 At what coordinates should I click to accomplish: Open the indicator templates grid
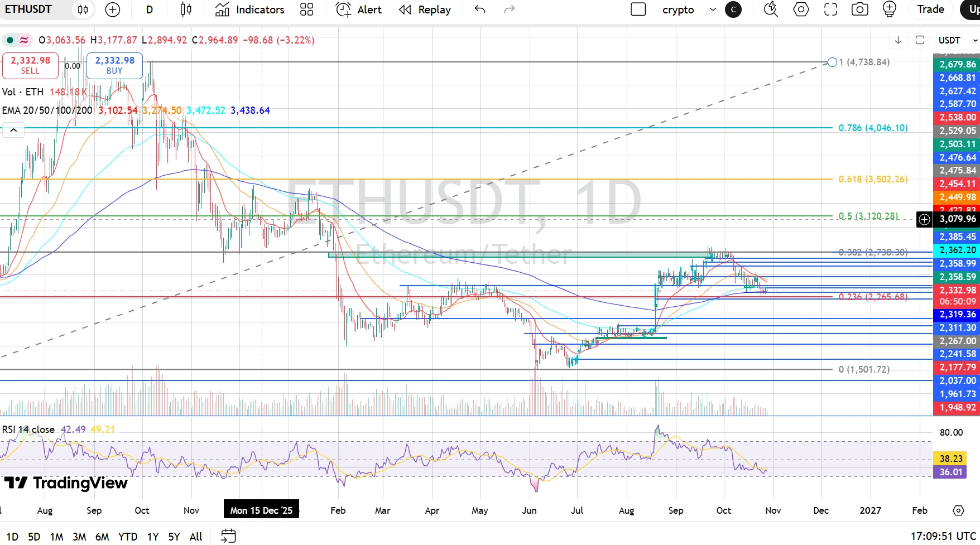[x=307, y=9]
